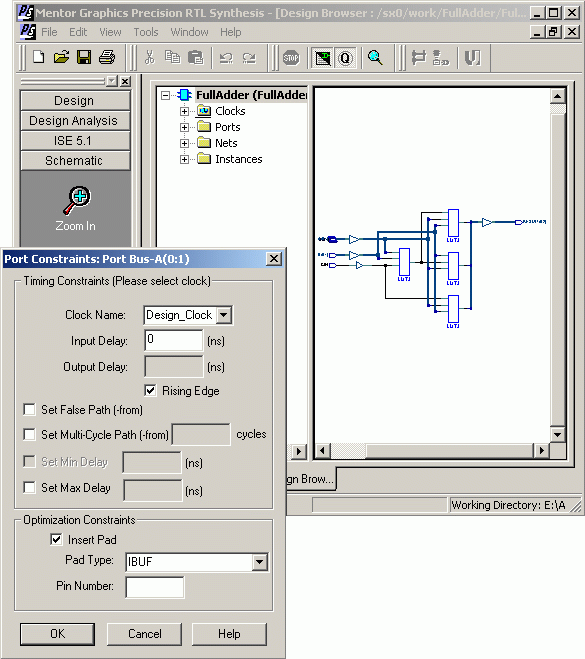Toggle the design browser toolbar icon
Image resolution: width=585 pixels, height=659 pixels.
click(x=322, y=58)
